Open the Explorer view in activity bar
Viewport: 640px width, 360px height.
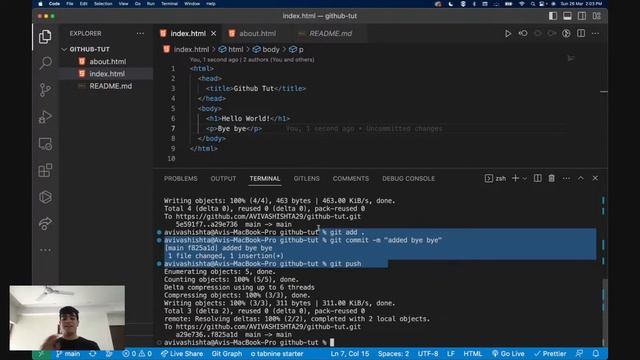tap(45, 37)
